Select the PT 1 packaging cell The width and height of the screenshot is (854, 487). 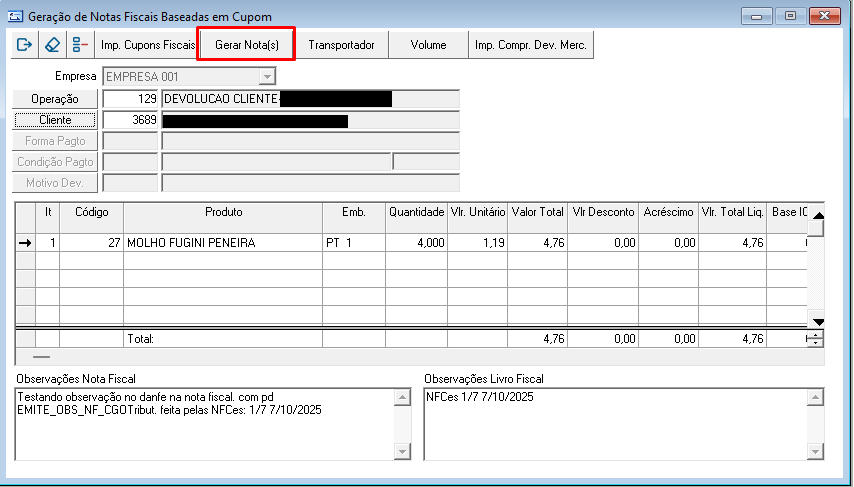pos(354,243)
